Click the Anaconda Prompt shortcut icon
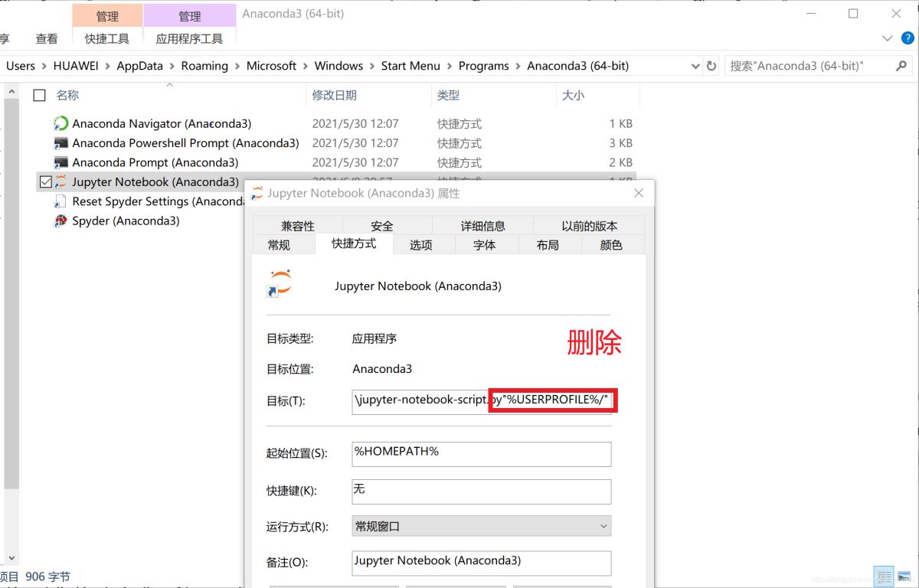 pos(61,162)
